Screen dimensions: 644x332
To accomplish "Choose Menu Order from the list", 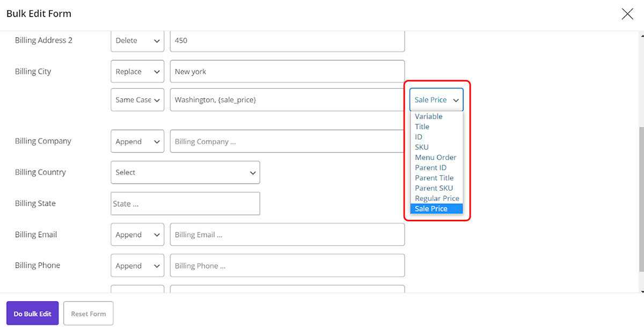I will 435,157.
